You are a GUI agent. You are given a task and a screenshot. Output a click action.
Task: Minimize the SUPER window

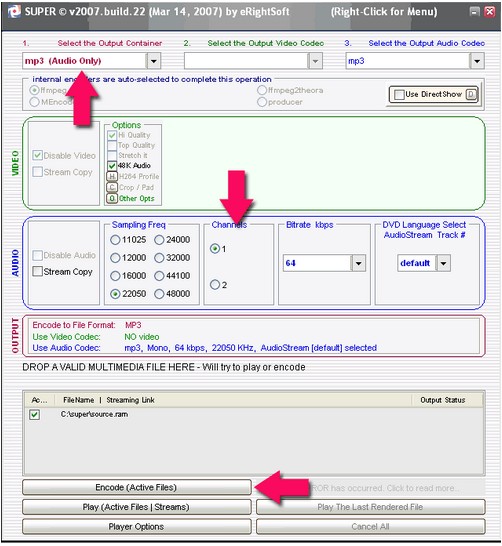(474, 12)
